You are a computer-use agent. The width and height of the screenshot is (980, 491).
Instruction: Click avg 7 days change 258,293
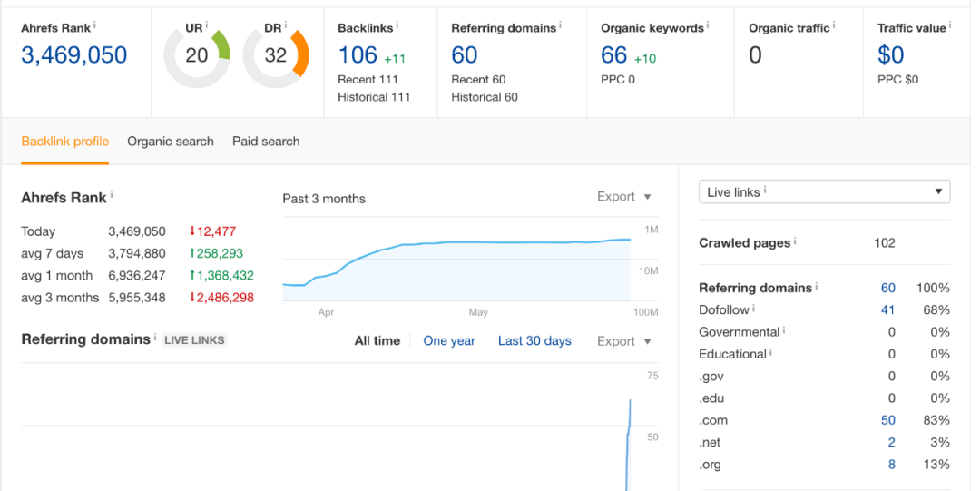coord(216,254)
